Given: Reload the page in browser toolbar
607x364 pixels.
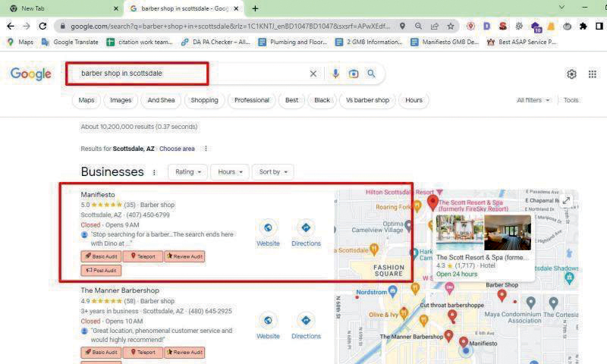Looking at the screenshot, I should click(43, 26).
